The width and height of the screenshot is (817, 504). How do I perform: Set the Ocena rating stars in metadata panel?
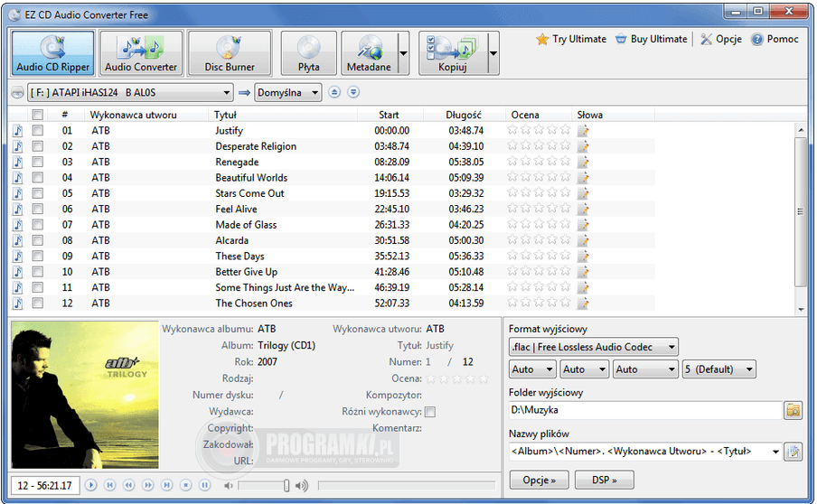[x=457, y=378]
